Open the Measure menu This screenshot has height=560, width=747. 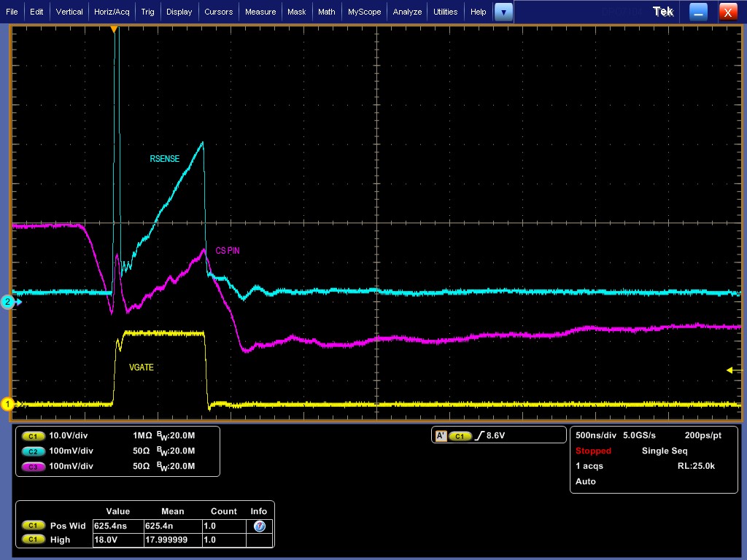pyautogui.click(x=260, y=11)
